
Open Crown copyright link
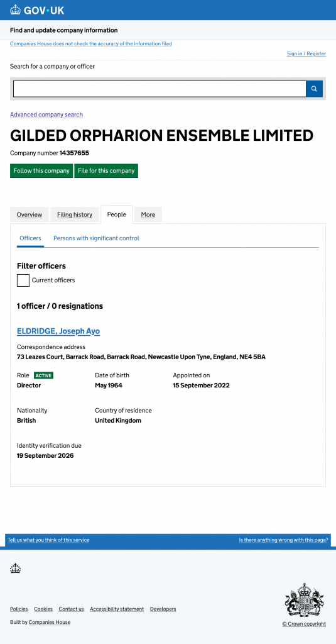(x=304, y=624)
